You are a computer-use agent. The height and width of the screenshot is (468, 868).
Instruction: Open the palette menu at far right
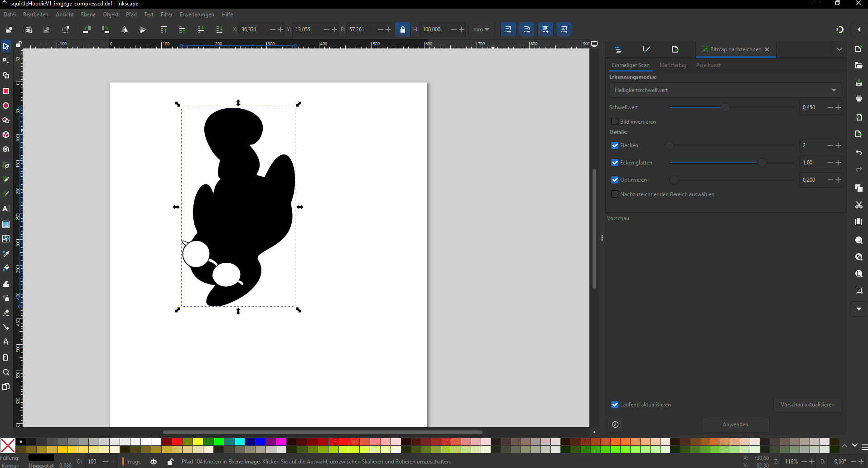[x=864, y=447]
